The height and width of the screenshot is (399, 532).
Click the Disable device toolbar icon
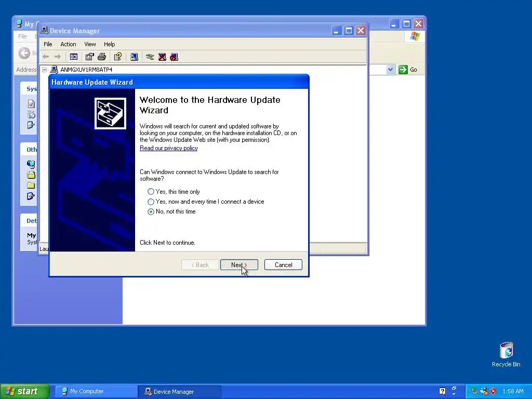tap(174, 57)
